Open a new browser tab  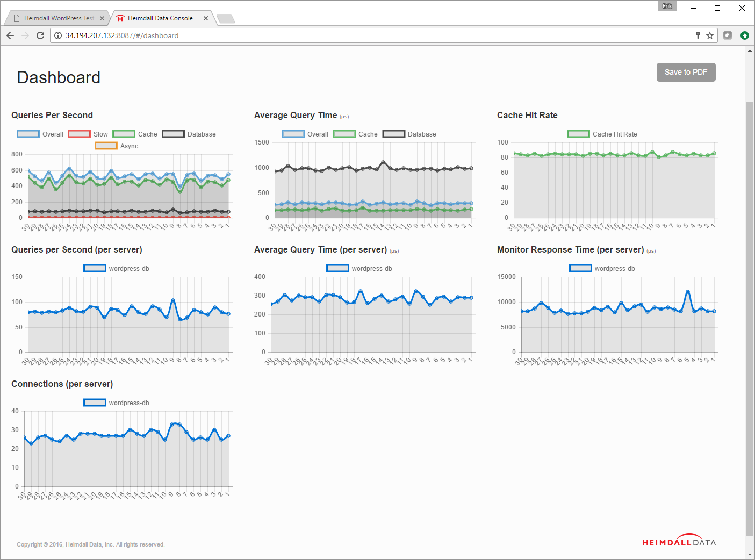(x=226, y=19)
